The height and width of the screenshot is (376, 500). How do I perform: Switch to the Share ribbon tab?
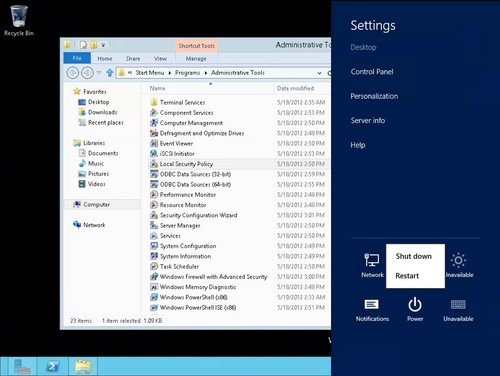click(133, 59)
